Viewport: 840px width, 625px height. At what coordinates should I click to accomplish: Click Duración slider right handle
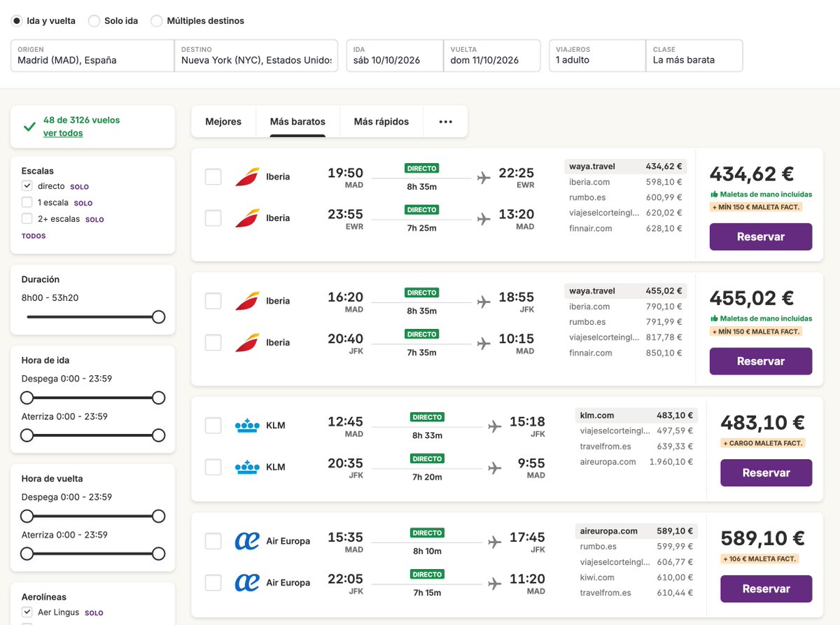point(159,317)
